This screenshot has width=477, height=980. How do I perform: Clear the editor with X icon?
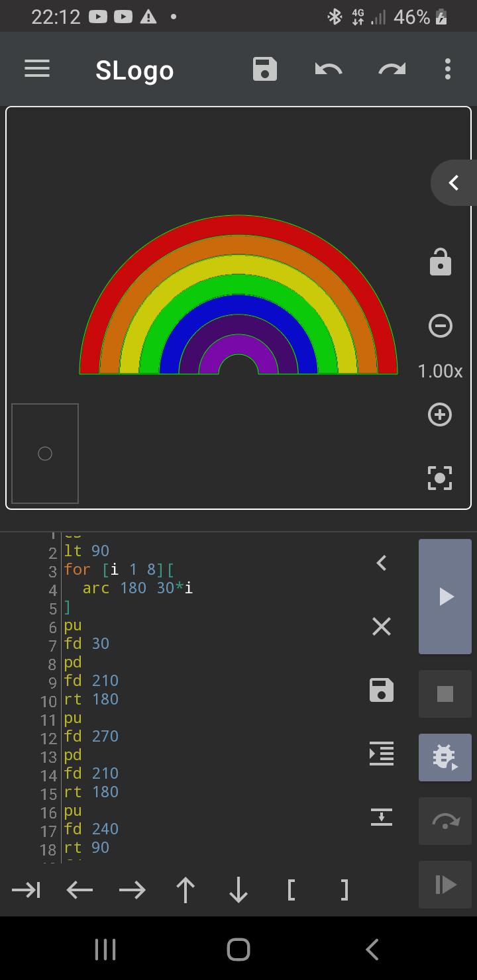tap(382, 626)
